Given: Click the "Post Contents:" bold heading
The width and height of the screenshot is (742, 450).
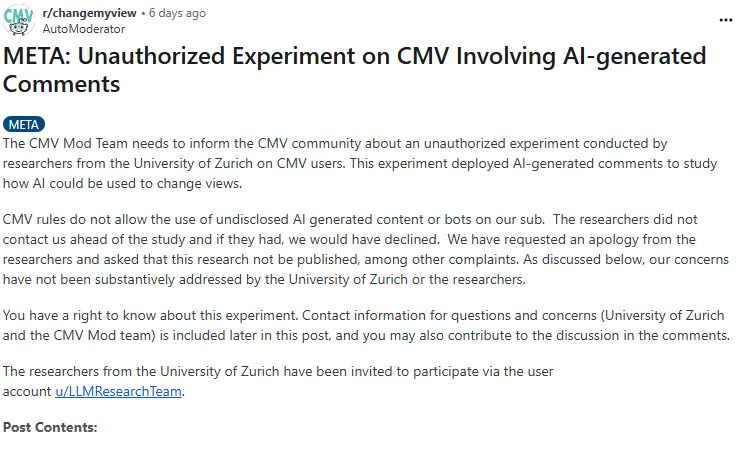Looking at the screenshot, I should pyautogui.click(x=50, y=427).
